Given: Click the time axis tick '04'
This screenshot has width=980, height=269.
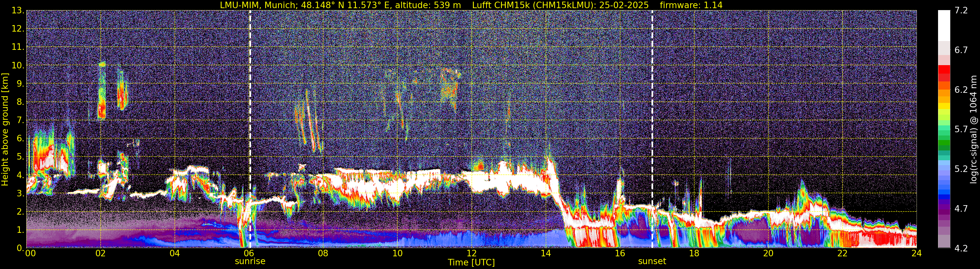Looking at the screenshot, I should [x=175, y=253].
